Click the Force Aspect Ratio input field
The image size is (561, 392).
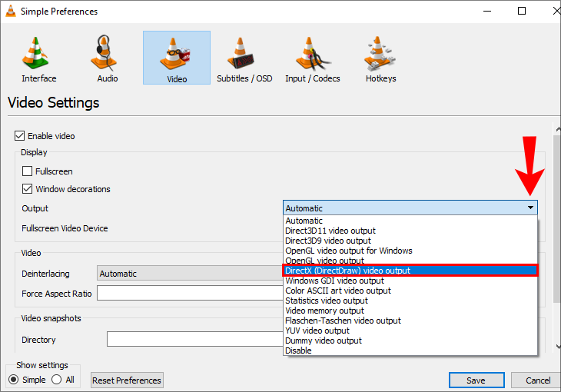point(190,293)
